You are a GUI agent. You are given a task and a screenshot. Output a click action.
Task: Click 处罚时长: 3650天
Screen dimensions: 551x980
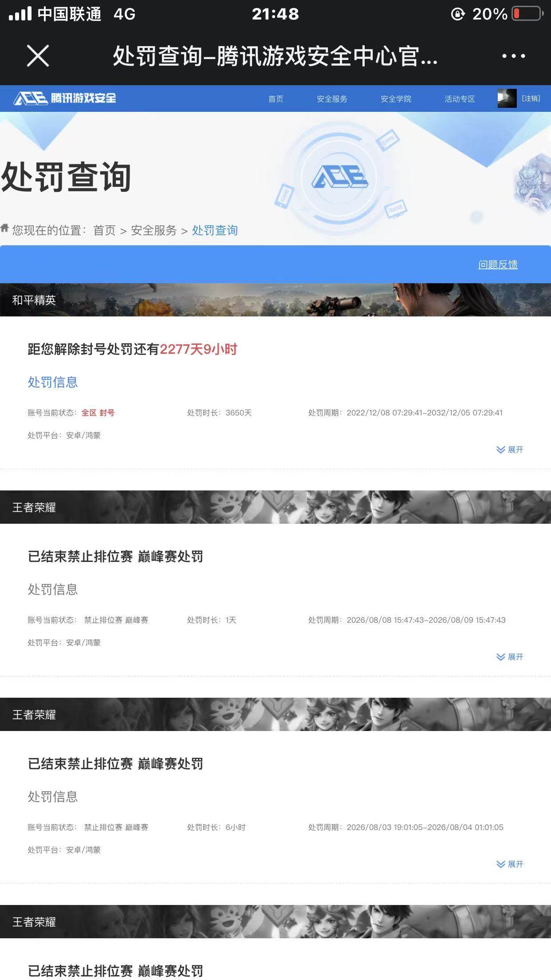point(219,413)
